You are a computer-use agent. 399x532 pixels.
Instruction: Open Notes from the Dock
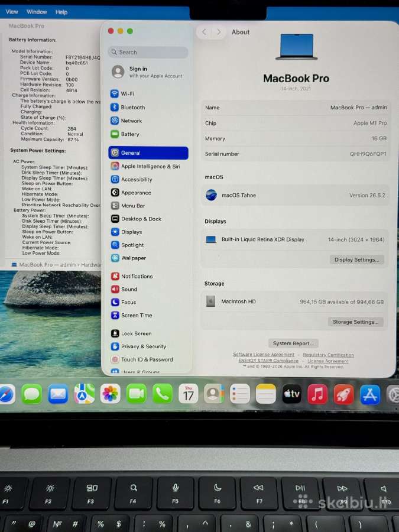point(265,394)
